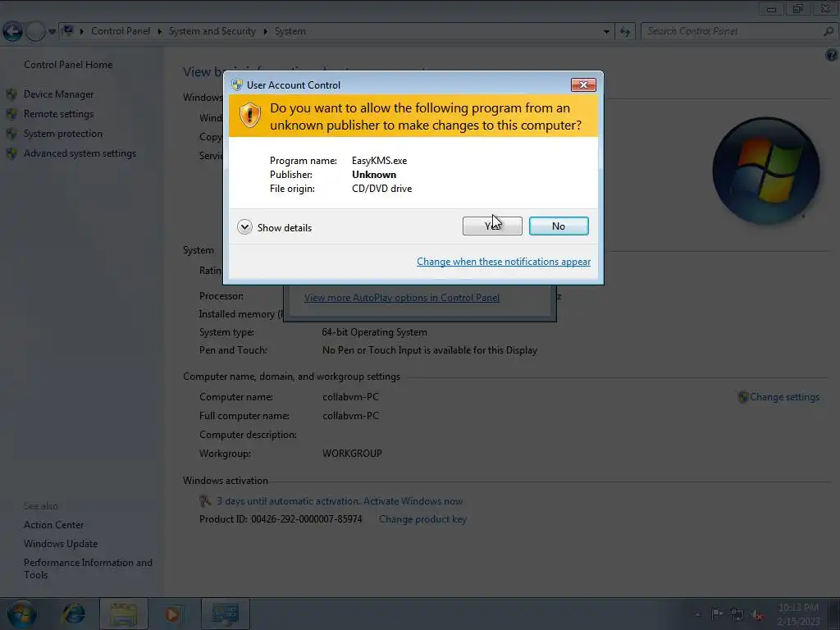The height and width of the screenshot is (630, 840).
Task: Open the Start menu orb
Action: coord(21,614)
